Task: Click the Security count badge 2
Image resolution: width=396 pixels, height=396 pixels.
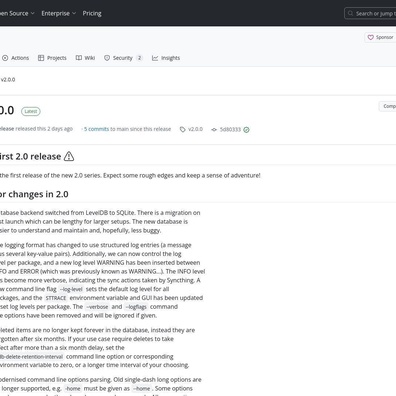Action: (139, 58)
